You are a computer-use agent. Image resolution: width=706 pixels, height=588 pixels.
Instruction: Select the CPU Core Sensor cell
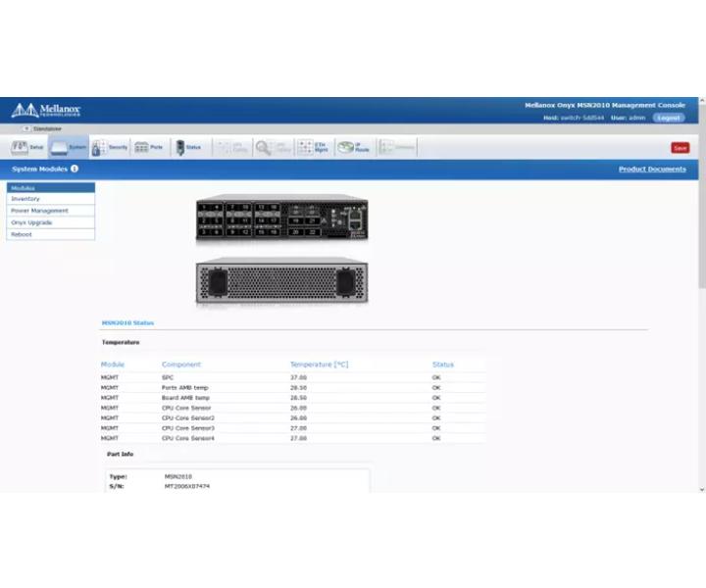[186, 408]
